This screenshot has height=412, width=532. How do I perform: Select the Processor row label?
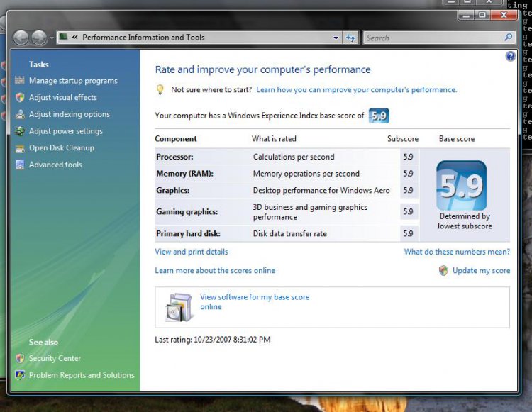(174, 157)
